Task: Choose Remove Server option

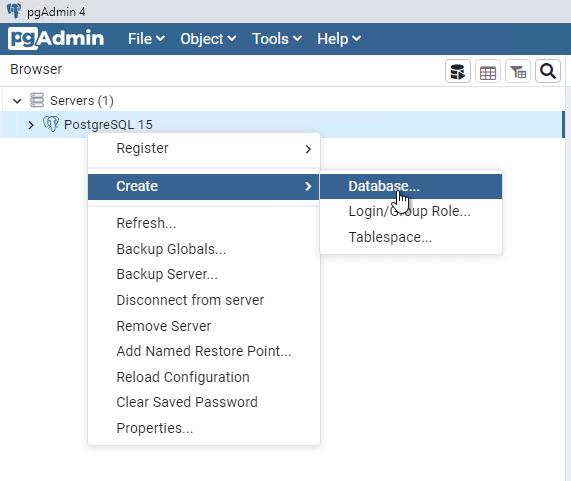Action: (204, 326)
